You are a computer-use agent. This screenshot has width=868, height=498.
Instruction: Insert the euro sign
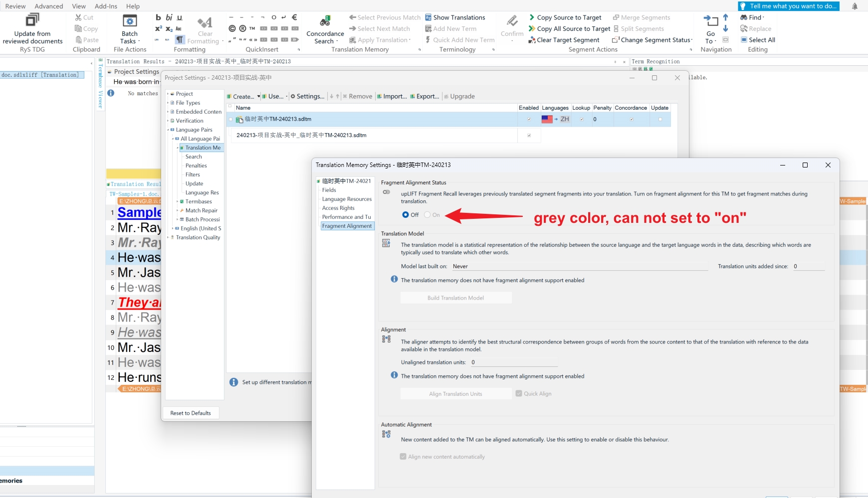294,17
